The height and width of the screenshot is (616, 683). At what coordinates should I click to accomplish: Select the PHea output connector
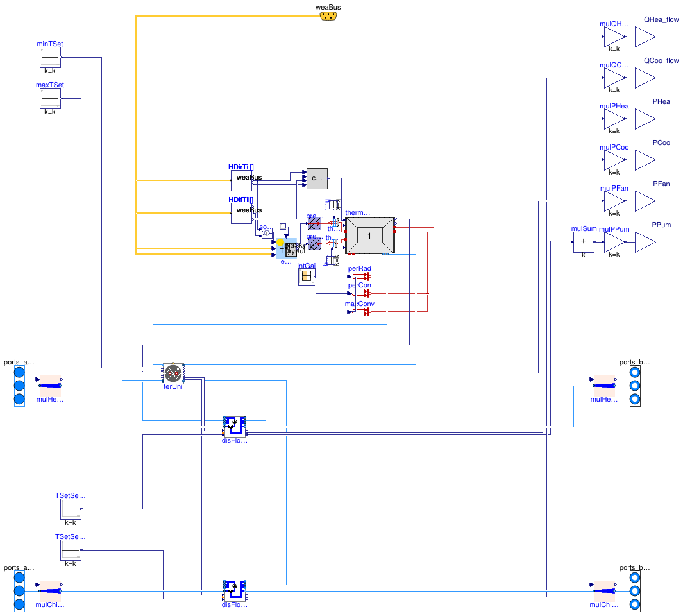tap(645, 119)
